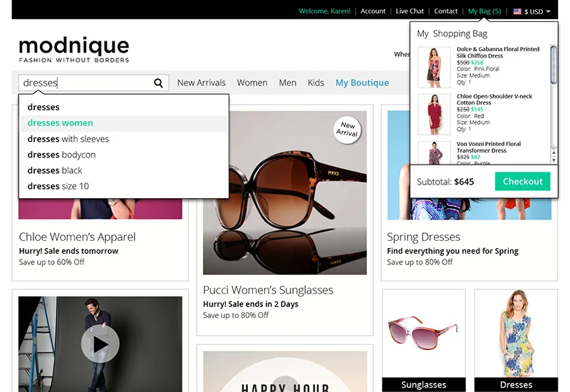570x392 pixels.
Task: Click 'Welcome, Karen!' greeting
Action: pyautogui.click(x=325, y=11)
